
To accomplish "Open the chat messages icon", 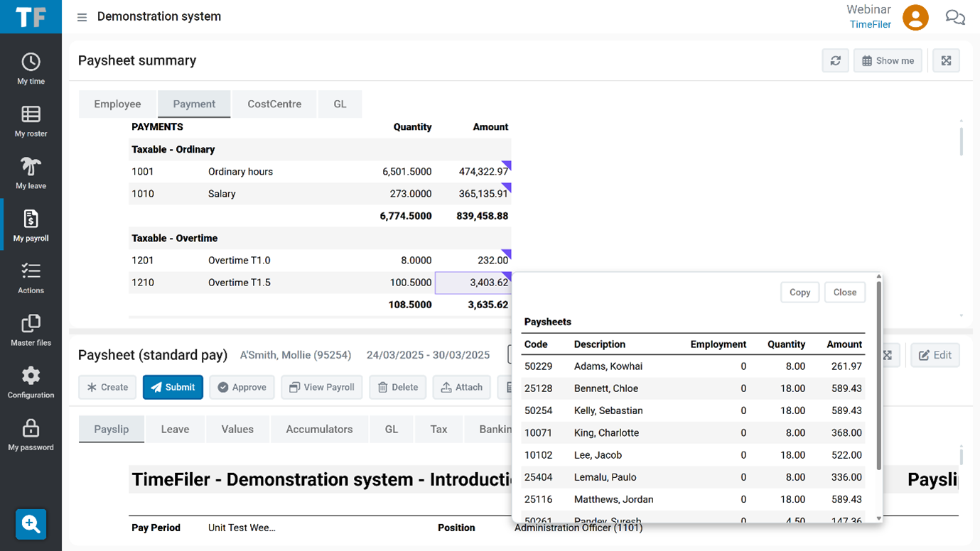I will 954,18.
